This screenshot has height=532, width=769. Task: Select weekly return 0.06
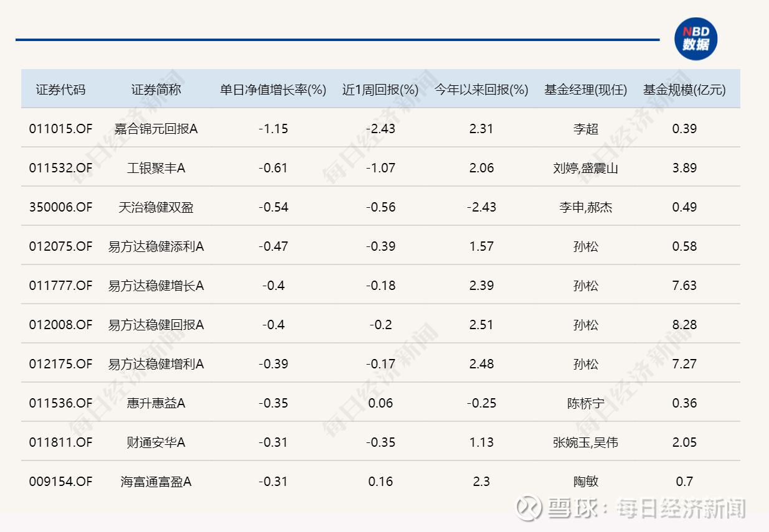pos(380,403)
